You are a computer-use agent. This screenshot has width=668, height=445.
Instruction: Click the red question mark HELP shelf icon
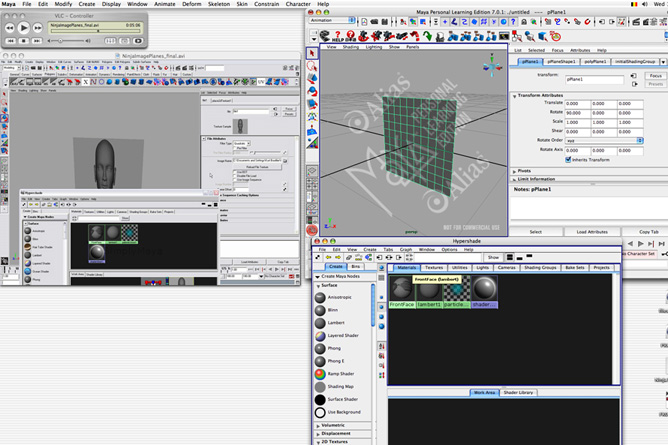[337, 36]
